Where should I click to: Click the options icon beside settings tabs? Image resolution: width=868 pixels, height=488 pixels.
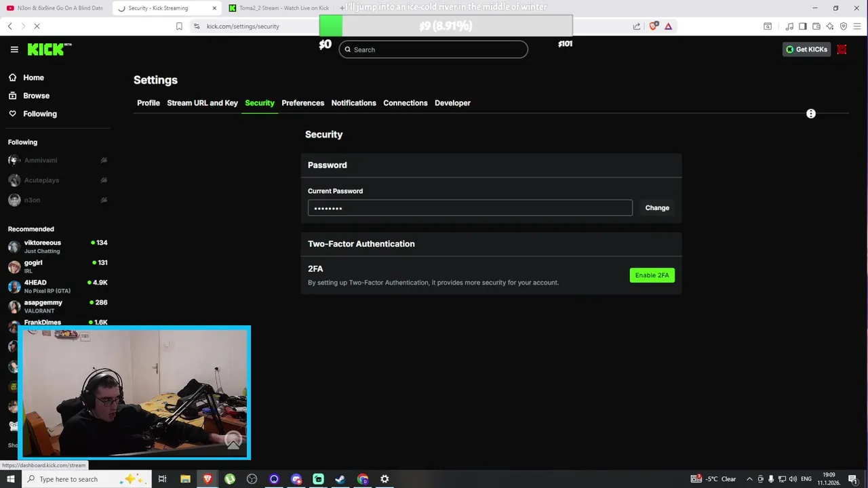[810, 114]
